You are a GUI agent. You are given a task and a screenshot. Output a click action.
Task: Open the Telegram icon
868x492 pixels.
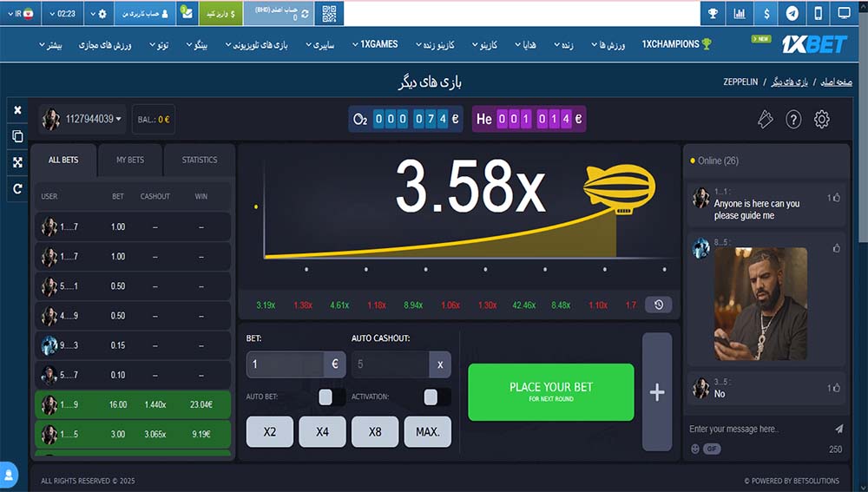click(792, 13)
